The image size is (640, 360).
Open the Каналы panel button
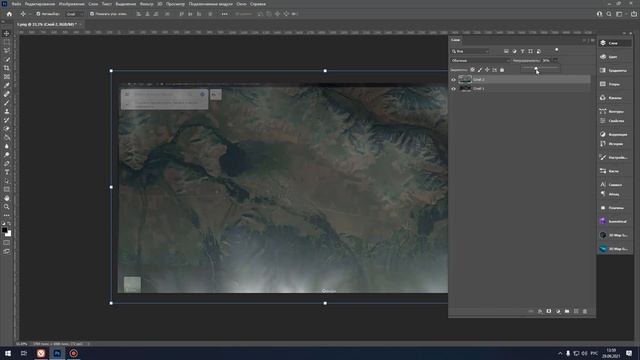point(615,98)
